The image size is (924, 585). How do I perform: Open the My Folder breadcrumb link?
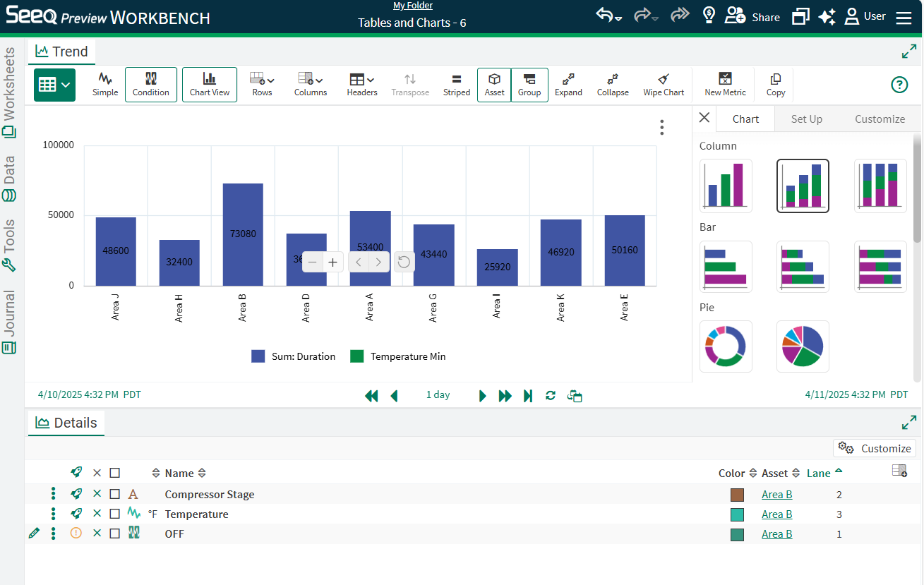coord(412,6)
